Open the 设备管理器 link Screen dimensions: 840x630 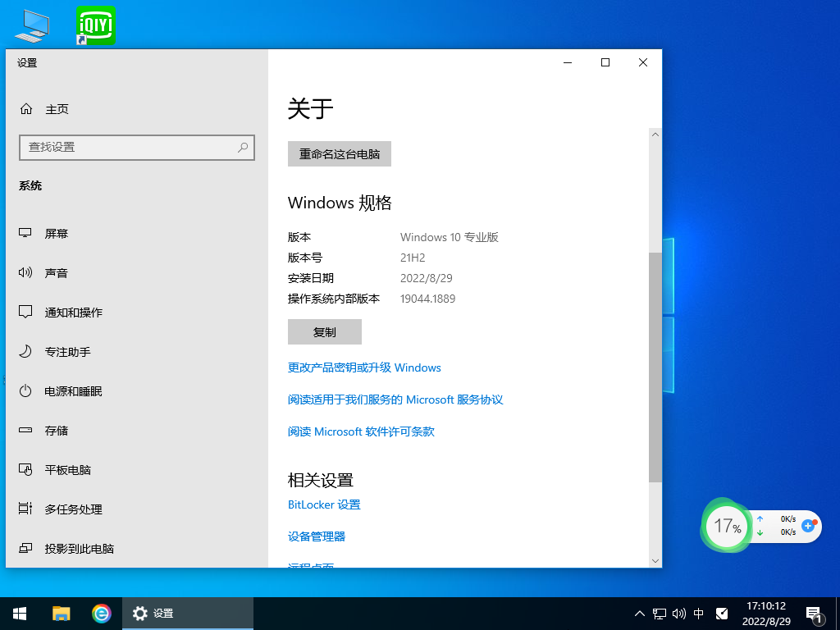(317, 536)
